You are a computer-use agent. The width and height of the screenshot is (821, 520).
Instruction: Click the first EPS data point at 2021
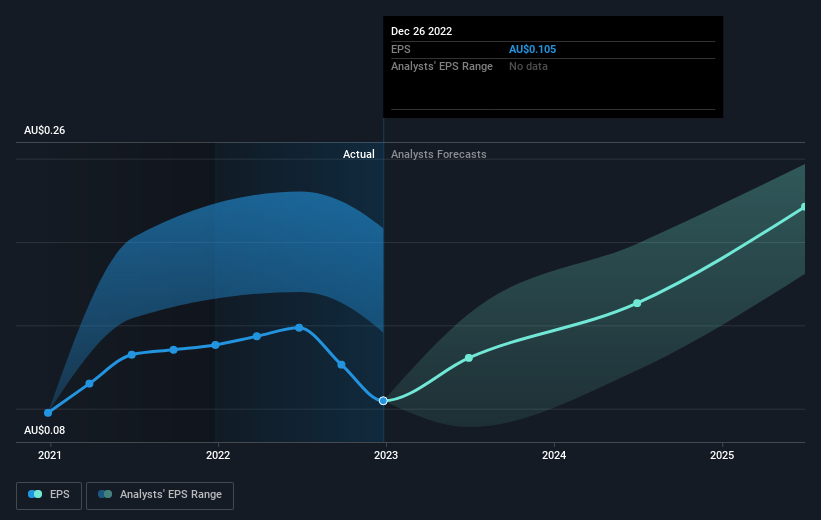click(48, 413)
